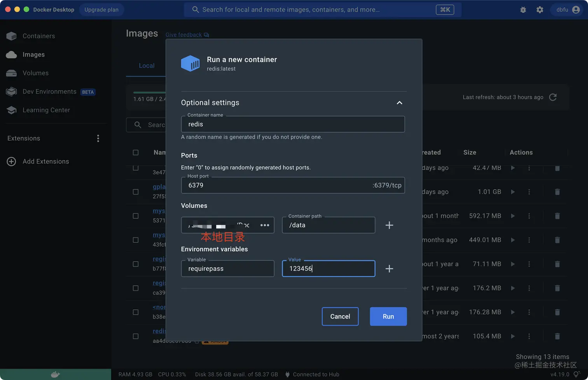The width and height of the screenshot is (588, 380).
Task: Open more actions for 176.28 MB image
Action: click(529, 312)
